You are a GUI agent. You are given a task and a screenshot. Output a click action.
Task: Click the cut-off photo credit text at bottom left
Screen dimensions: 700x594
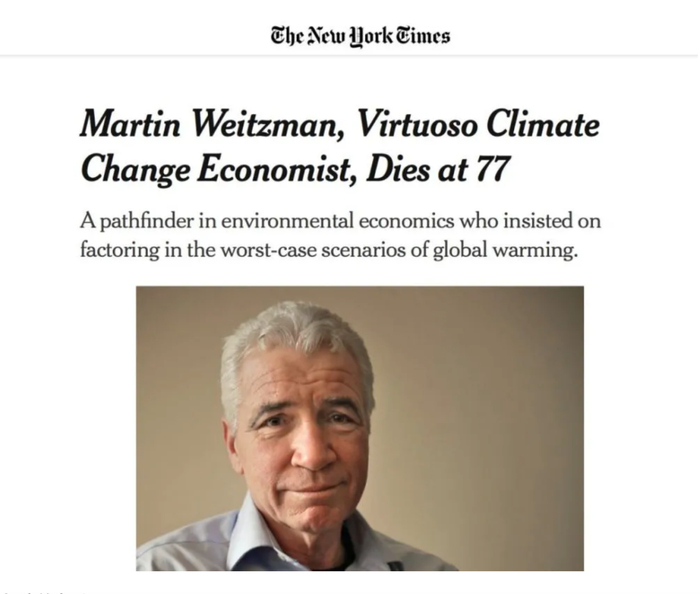pos(42,590)
